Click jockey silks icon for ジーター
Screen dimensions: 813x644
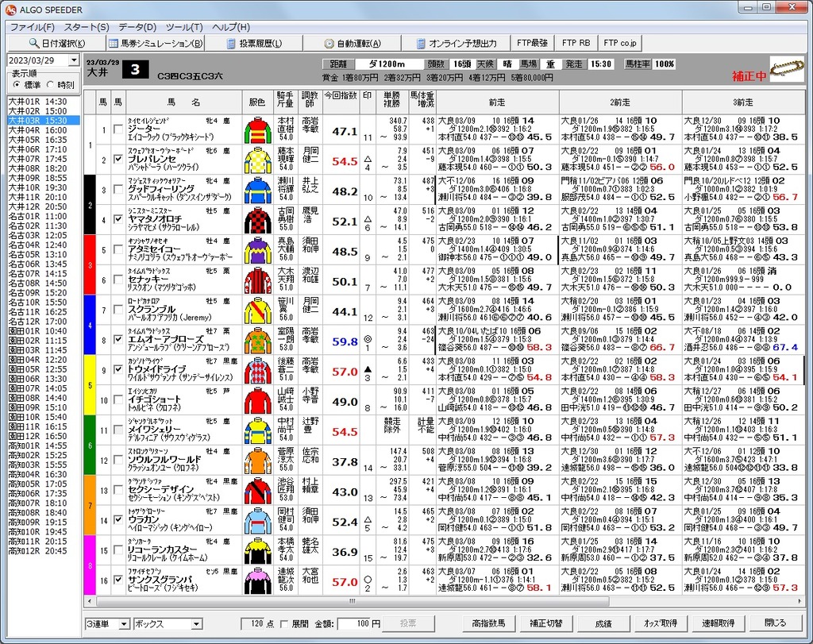(258, 130)
